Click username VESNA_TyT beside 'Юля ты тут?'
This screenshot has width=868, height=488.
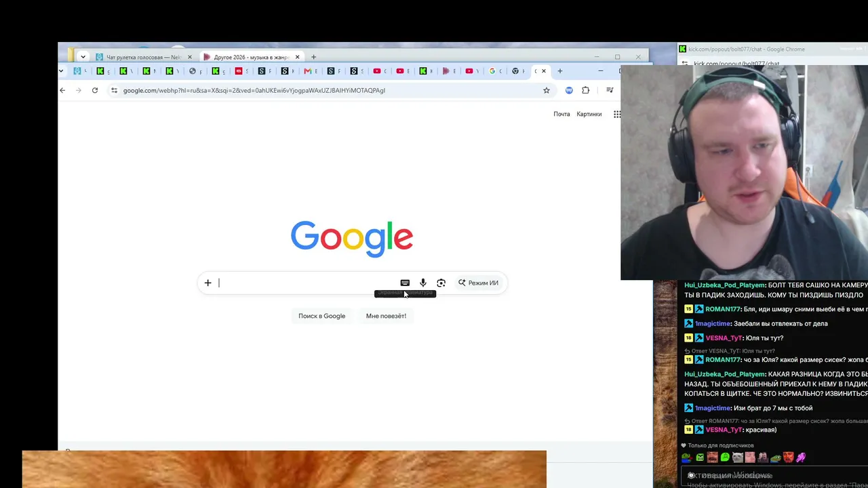(x=724, y=338)
